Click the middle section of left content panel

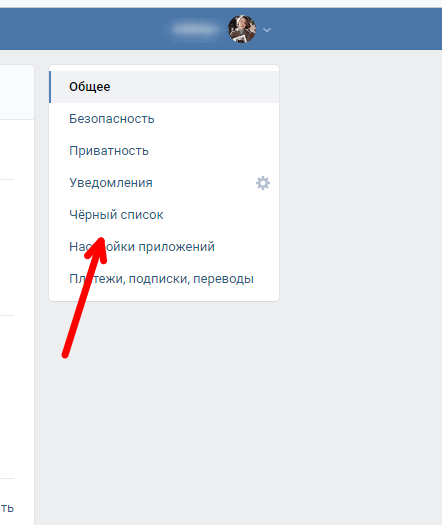click(17, 248)
